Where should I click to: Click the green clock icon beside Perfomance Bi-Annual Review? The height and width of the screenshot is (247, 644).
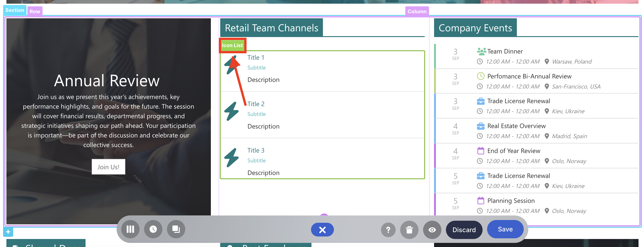480,76
